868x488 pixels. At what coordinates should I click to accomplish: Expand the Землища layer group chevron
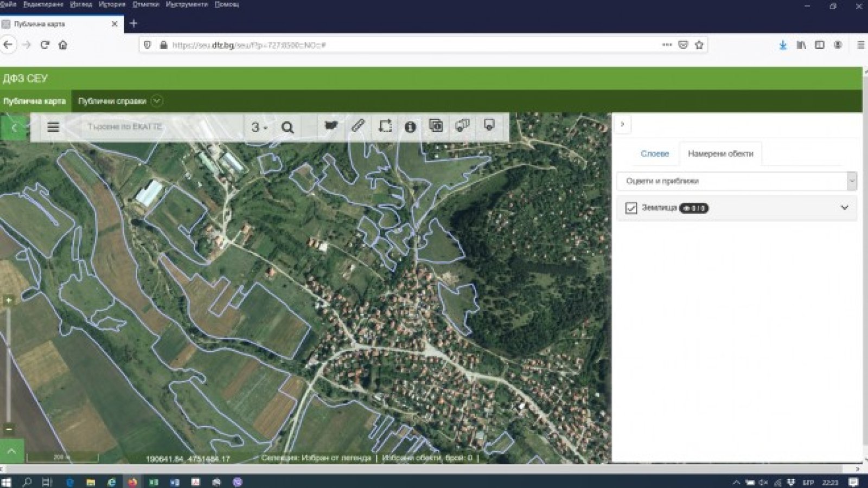pyautogui.click(x=844, y=208)
